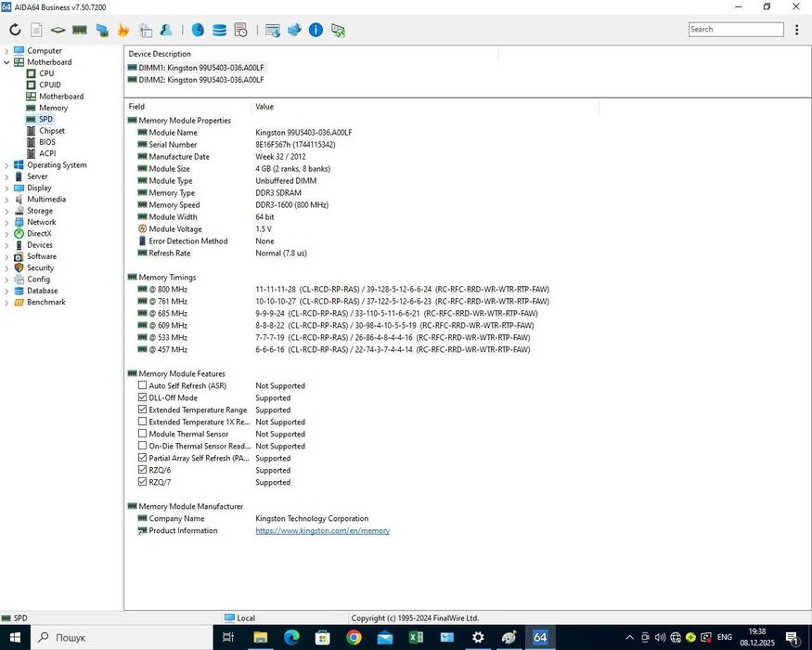Open Microsoft Edge from the taskbar
812x650 pixels.
(291, 637)
